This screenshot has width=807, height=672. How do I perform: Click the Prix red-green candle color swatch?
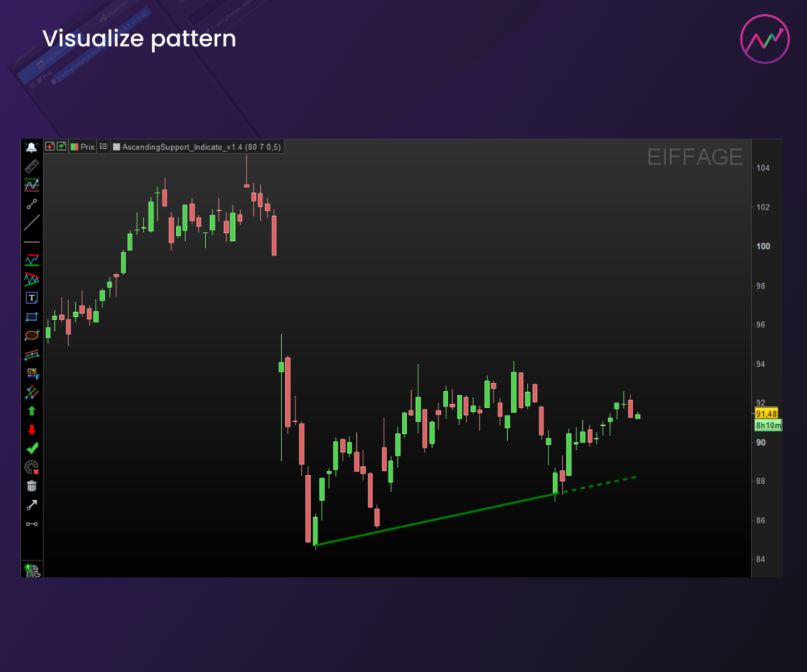click(x=75, y=146)
